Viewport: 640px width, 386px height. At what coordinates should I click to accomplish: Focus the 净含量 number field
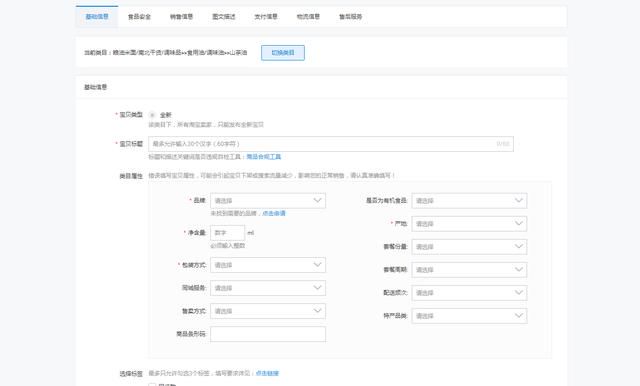point(227,233)
